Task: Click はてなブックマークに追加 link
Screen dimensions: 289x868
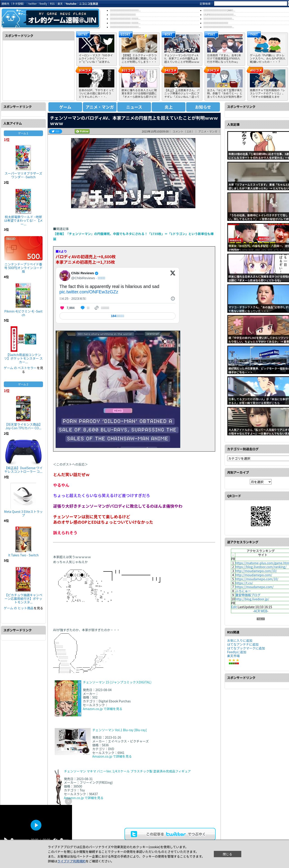Action: tap(246, 648)
